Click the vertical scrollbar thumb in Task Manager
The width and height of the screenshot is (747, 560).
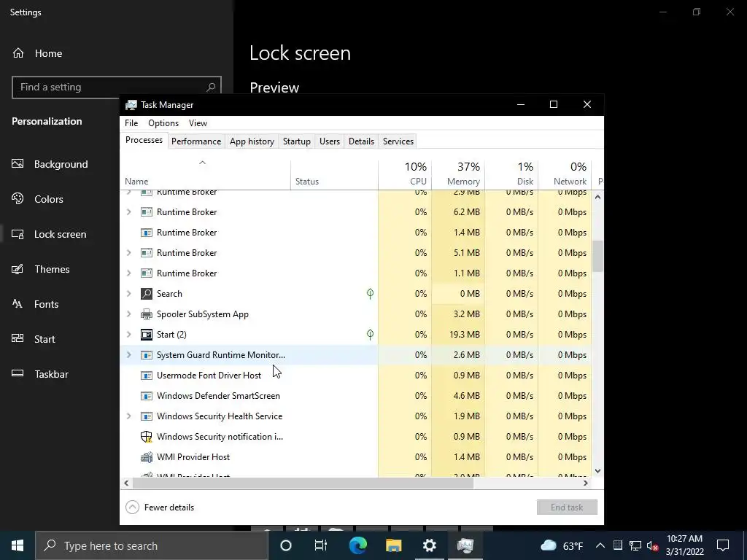(598, 256)
